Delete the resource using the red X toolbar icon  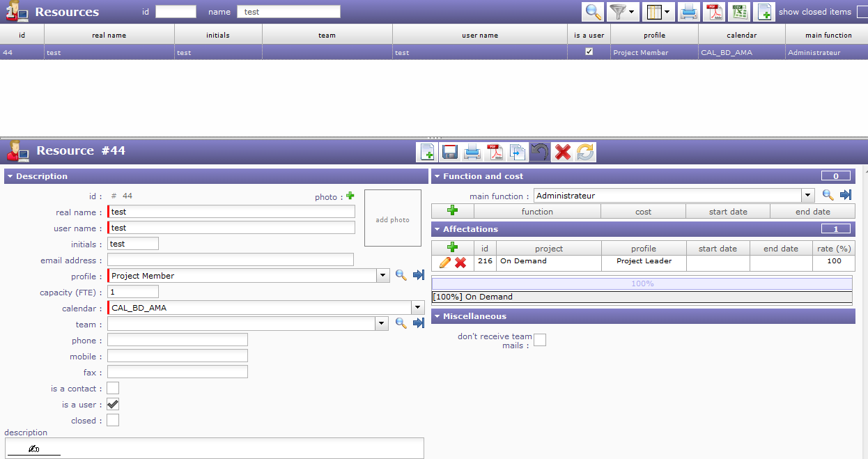[x=563, y=152]
